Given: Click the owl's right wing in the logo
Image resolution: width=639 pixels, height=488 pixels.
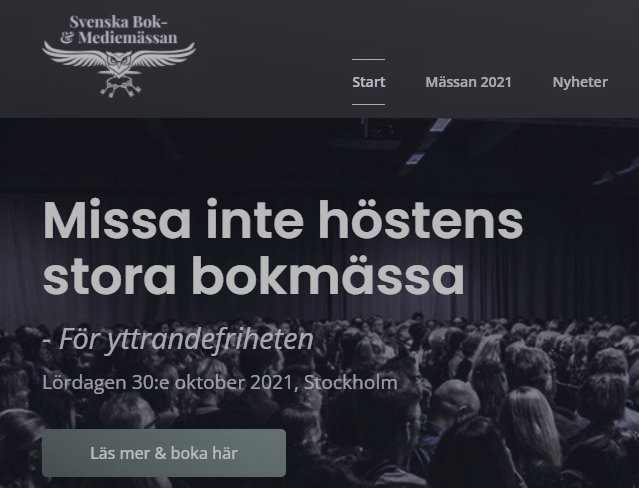Looking at the screenshot, I should [164, 55].
